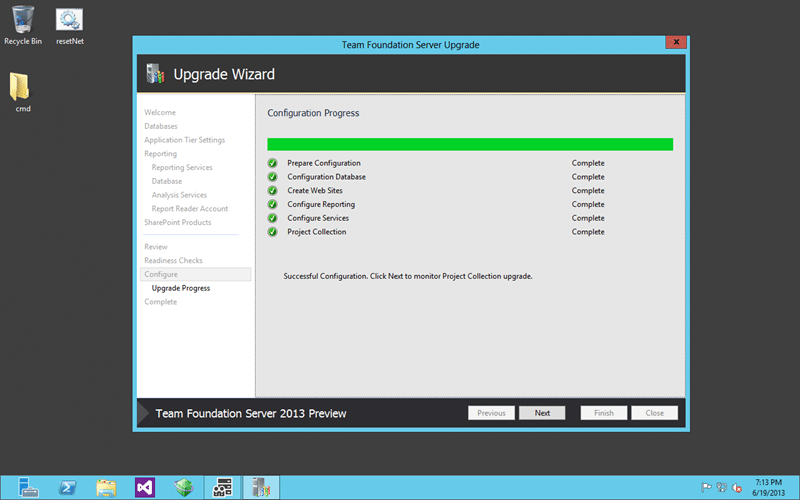Click green check beside Prepare Configuration
The image size is (800, 500).
pyautogui.click(x=272, y=163)
